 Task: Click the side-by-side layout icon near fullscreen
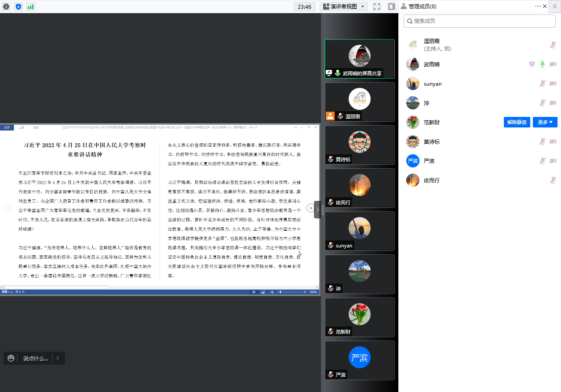point(391,6)
